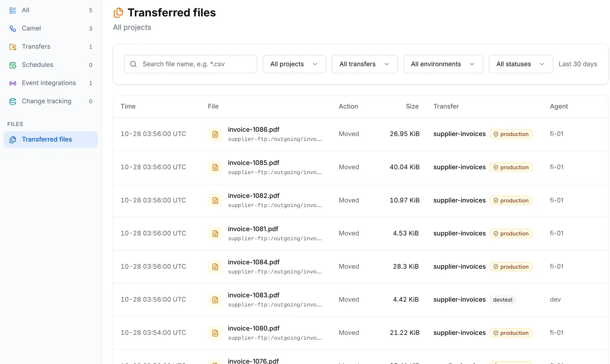Viewport: 610px width, 364px height.
Task: Click the file icon for invoice-1085.pdf
Action: pos(215,167)
